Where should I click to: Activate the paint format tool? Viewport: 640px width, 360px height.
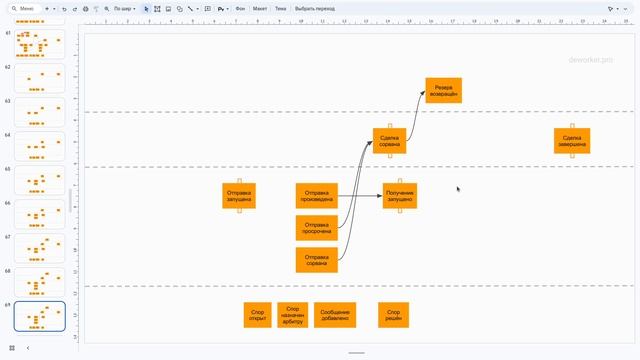pyautogui.click(x=96, y=9)
